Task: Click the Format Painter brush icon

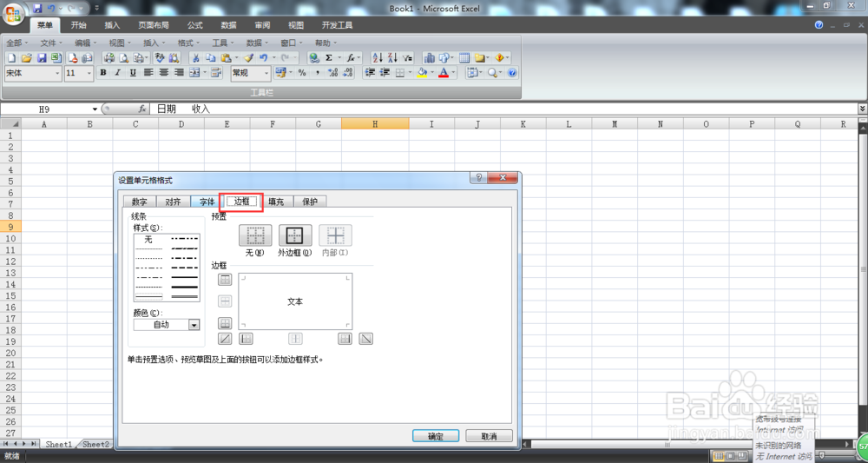Action: [x=248, y=58]
